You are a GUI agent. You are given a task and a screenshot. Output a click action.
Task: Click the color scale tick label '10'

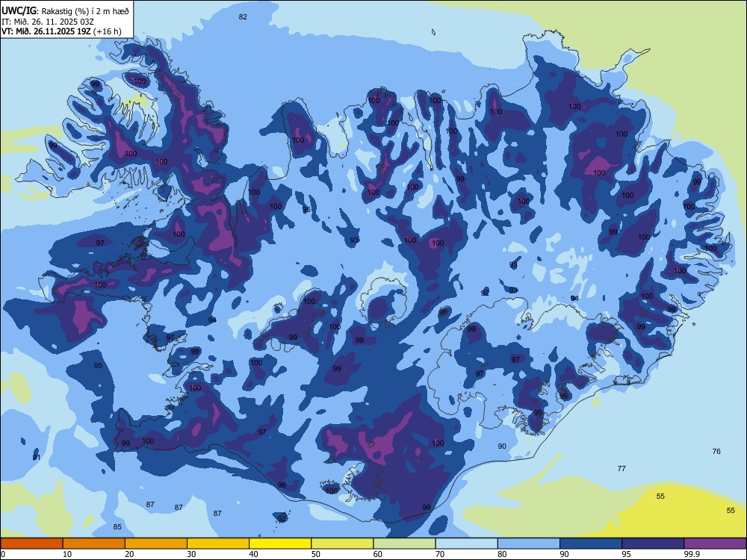coord(67,554)
